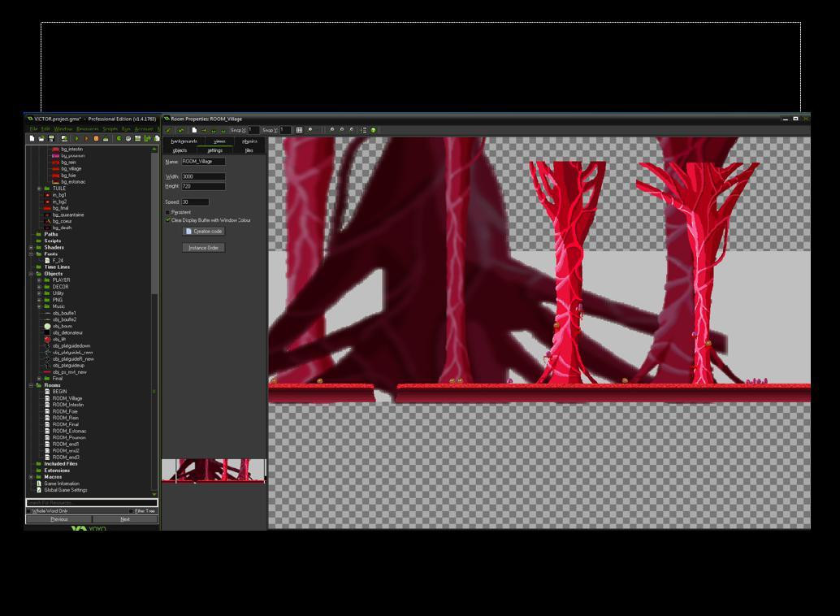Screen dimensions: 840x616
Task: Open the instance list icon in room toolbar
Action: [363, 130]
